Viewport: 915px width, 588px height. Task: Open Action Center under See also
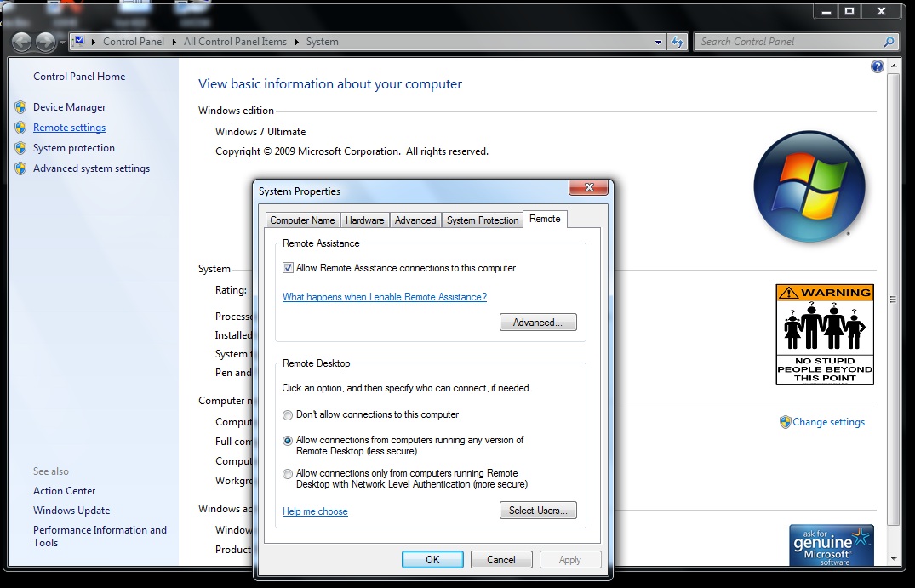64,491
